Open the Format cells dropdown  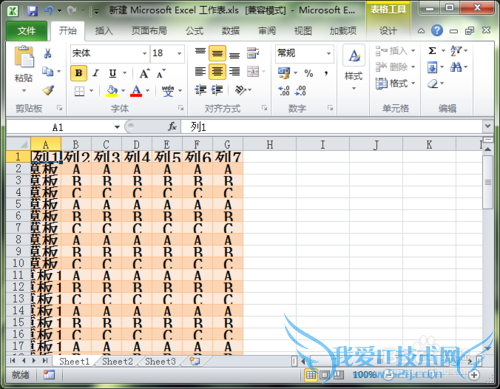tap(413, 83)
